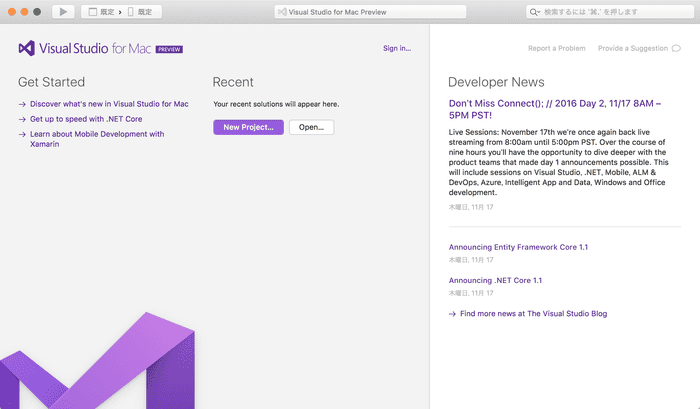Open Find more news at Visual Studio Blog
Viewport: 700px width, 409px height.
click(x=533, y=313)
